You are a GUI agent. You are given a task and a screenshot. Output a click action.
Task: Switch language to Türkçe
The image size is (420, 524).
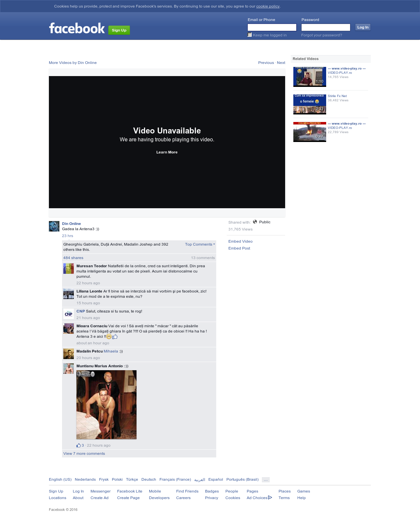[132, 479]
